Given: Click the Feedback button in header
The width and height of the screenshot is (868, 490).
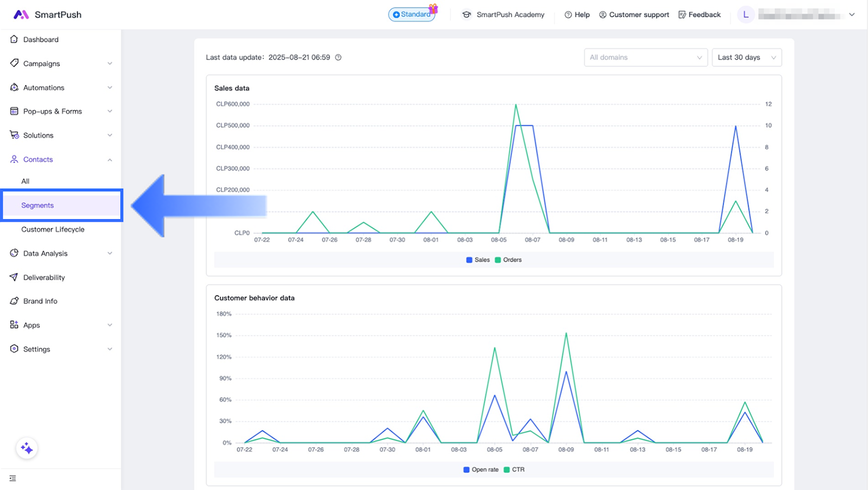Looking at the screenshot, I should 699,15.
